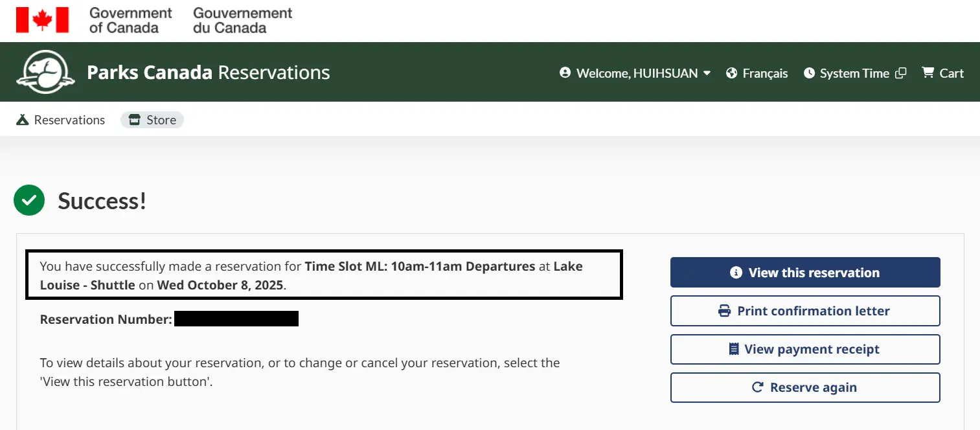Open the shopping cart icon
980x430 pixels.
coord(928,73)
